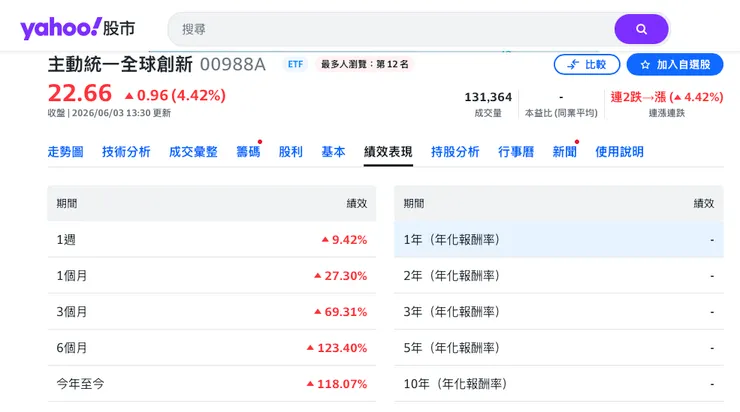Focus the 搜尋 search input field
This screenshot has height=412, width=740.
(392, 29)
